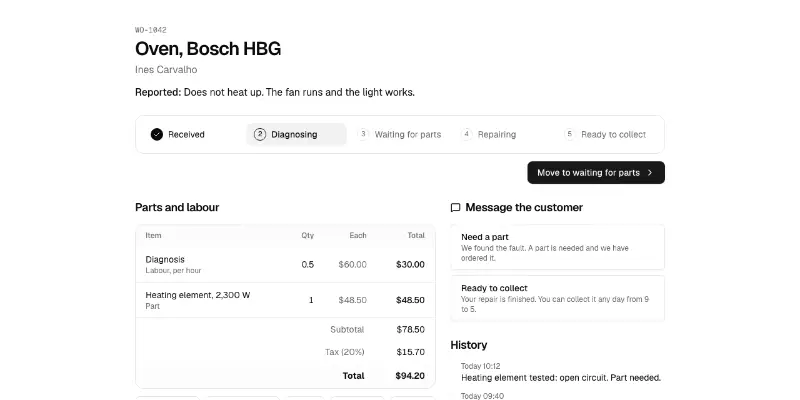Click the Today 10:12 history timestamp
This screenshot has height=400, width=800.
[481, 366]
